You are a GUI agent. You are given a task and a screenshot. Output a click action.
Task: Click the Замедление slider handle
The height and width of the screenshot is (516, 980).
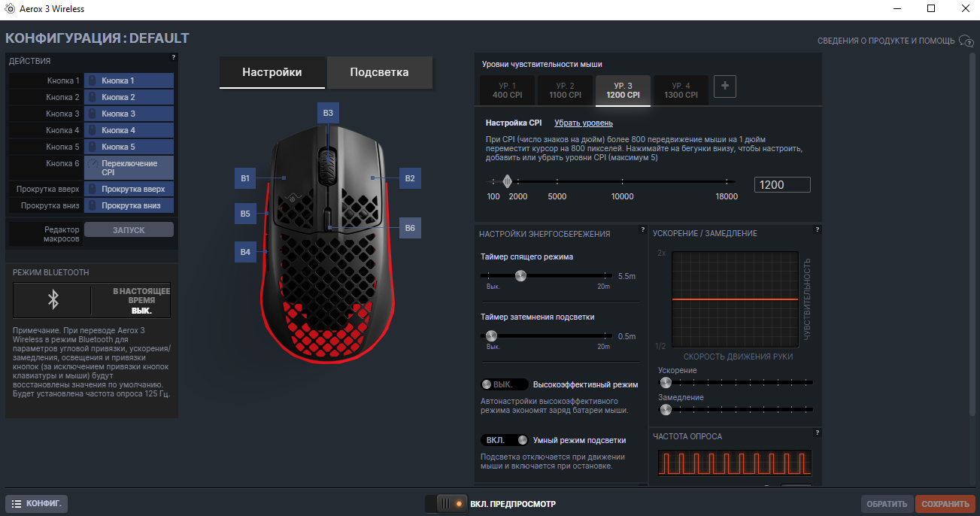point(665,409)
